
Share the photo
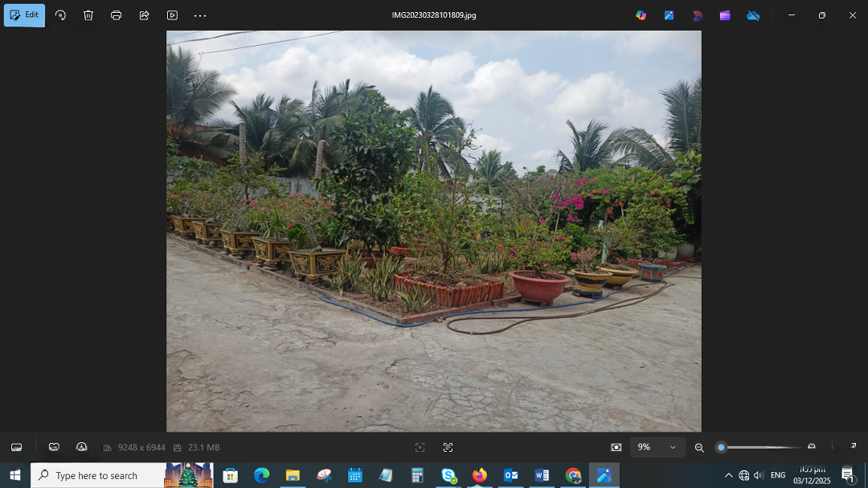pyautogui.click(x=145, y=15)
